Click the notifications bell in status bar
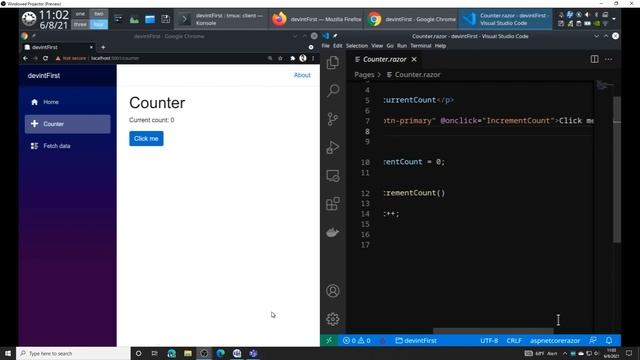640x360 pixels. 609,340
